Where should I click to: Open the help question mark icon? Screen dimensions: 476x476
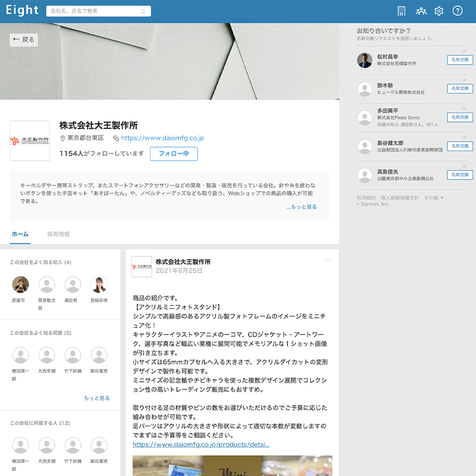pos(458,11)
